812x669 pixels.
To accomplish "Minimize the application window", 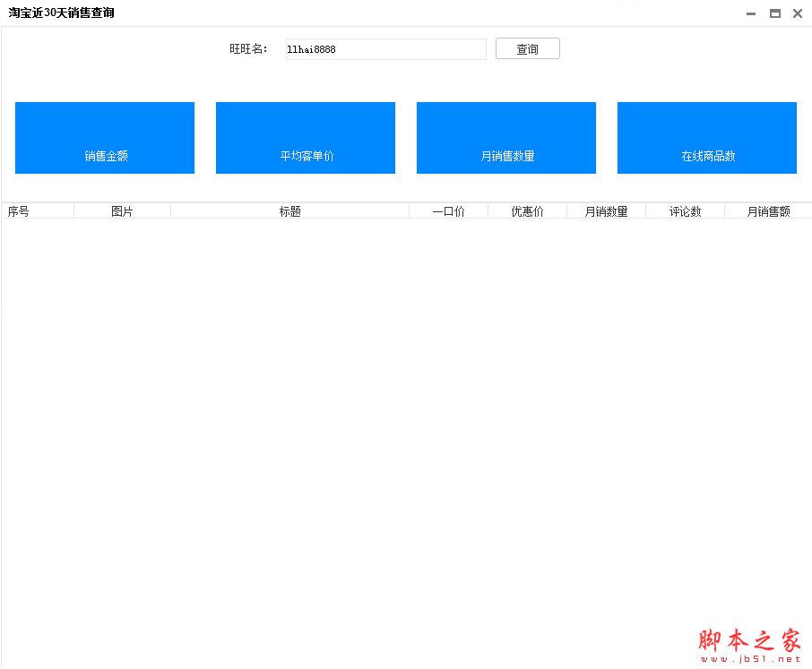I will (750, 13).
